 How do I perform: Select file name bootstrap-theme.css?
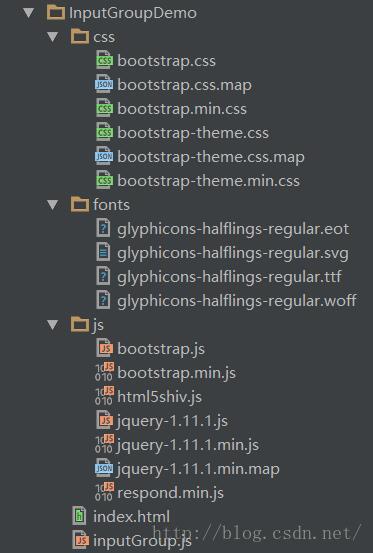(193, 133)
